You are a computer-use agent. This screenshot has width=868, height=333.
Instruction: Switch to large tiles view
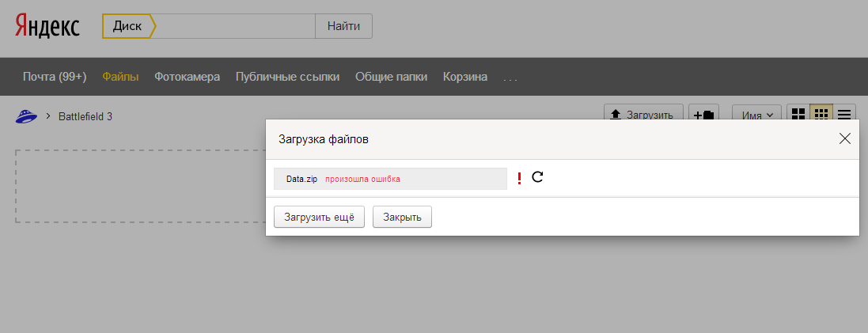798,115
